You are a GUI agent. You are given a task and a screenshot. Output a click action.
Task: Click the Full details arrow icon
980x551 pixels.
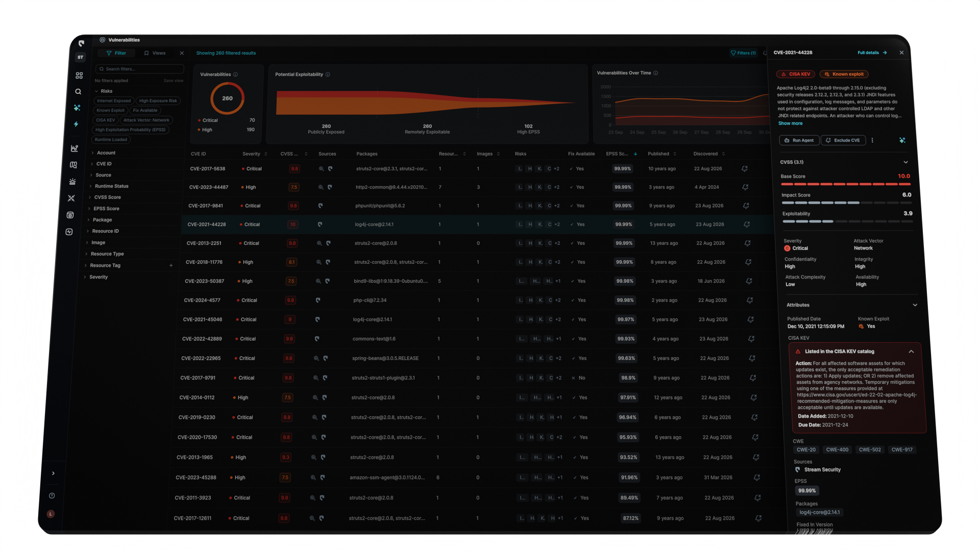[885, 53]
